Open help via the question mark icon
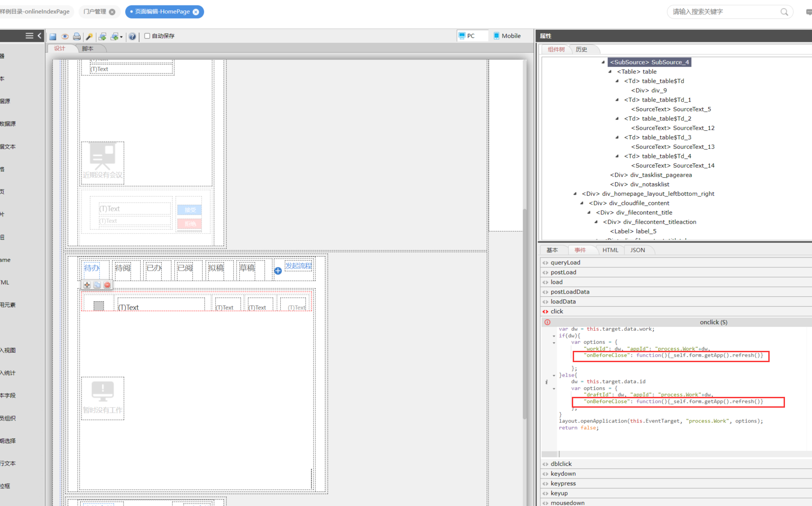The width and height of the screenshot is (812, 506). tap(132, 37)
